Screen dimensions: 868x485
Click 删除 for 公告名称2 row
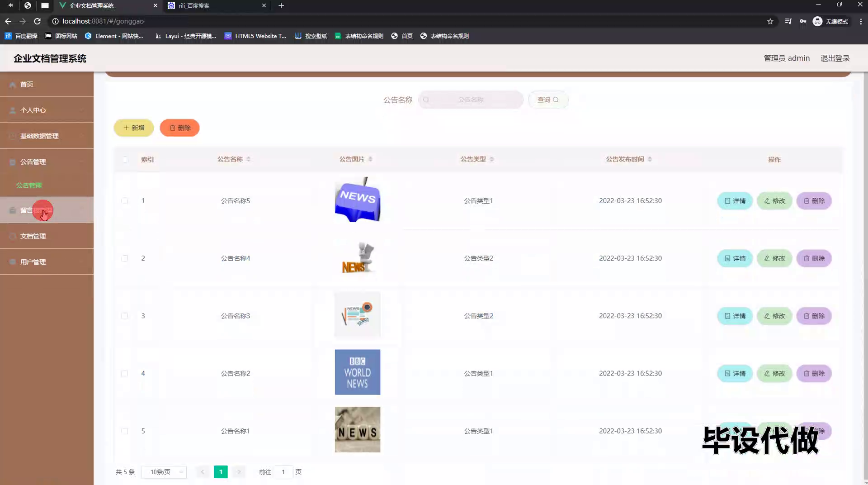tap(814, 373)
